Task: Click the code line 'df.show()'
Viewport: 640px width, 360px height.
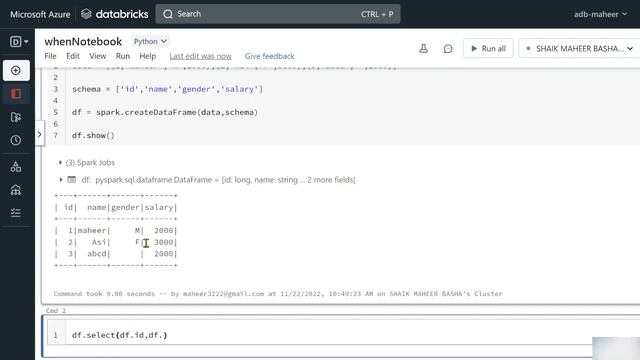Action: 93,136
